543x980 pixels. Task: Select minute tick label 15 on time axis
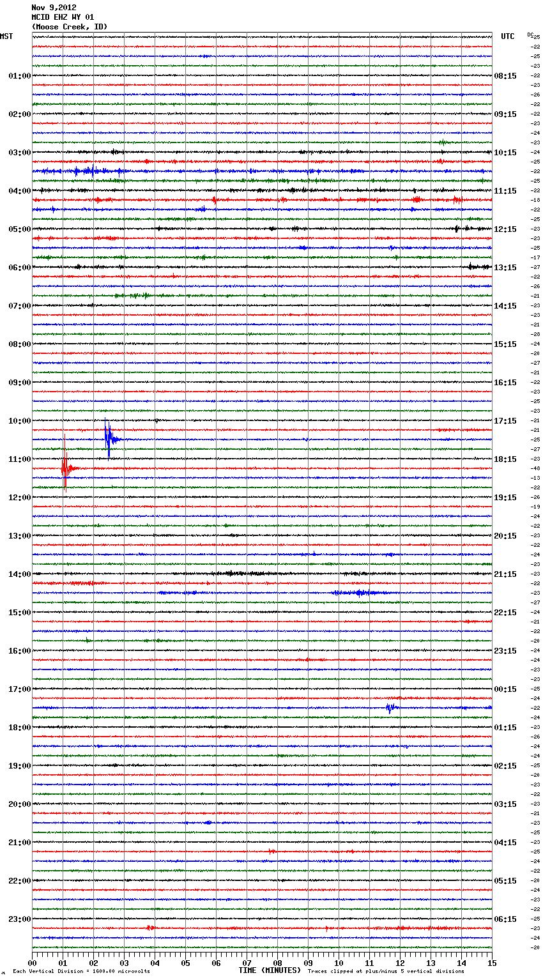coord(492,963)
